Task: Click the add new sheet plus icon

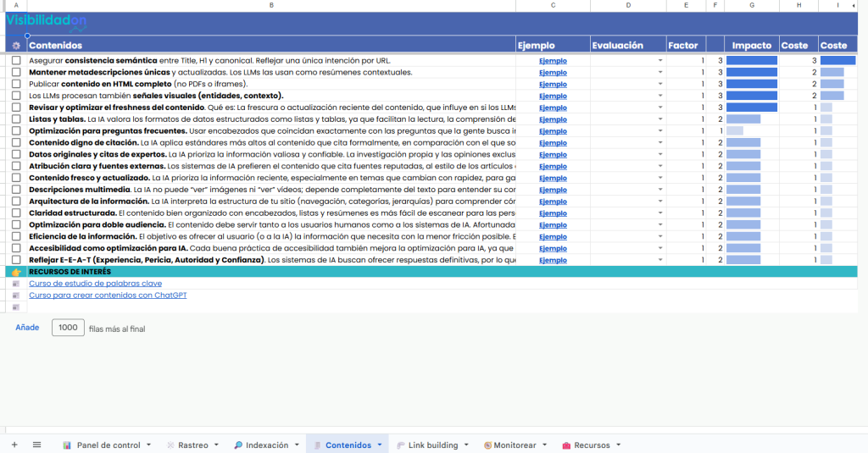Action: 14,445
